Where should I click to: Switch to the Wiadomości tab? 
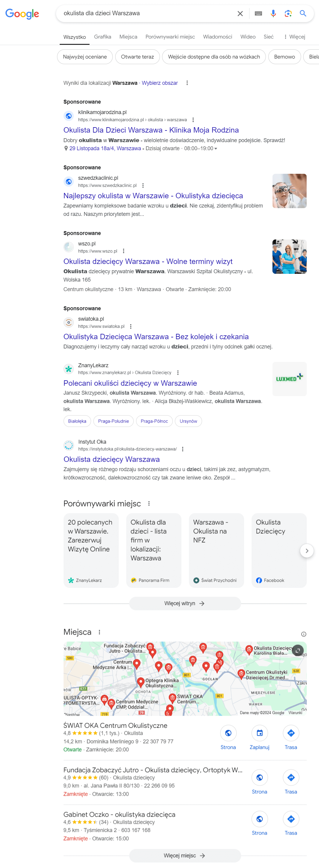217,37
